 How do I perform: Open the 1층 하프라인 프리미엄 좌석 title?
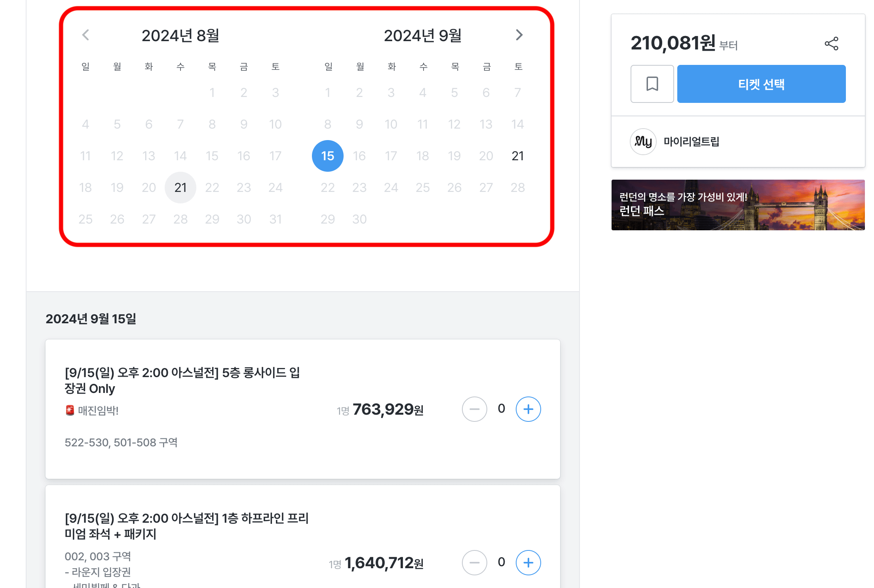click(186, 526)
